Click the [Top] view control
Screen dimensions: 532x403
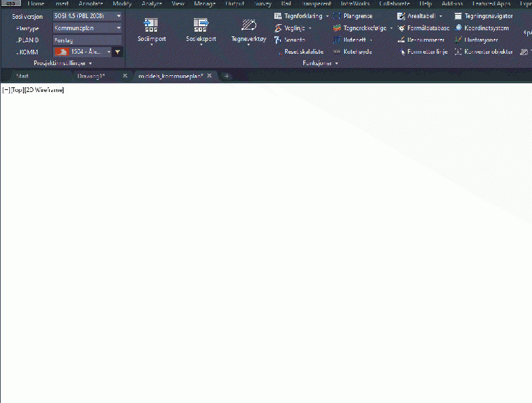(x=17, y=90)
